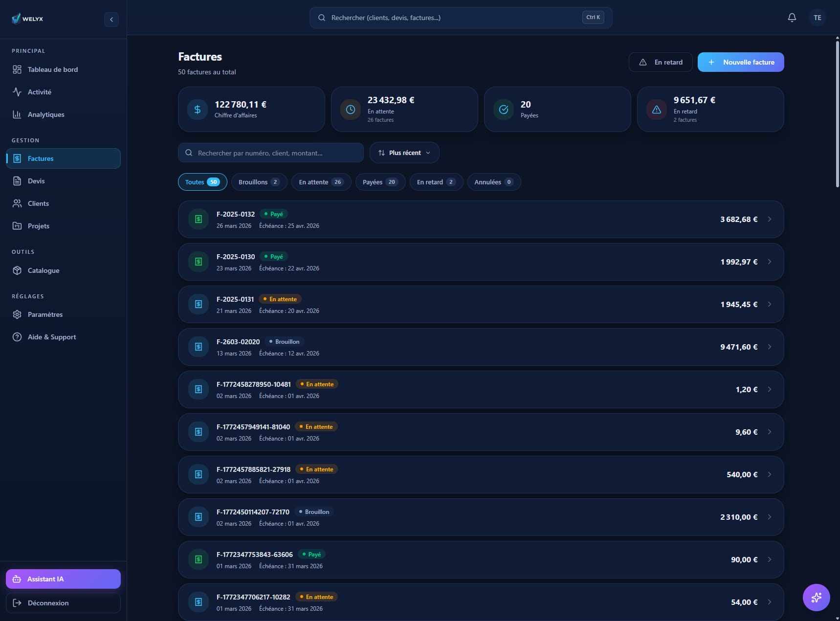Click the invoice icon for F-2603-02020
This screenshot has height=621, width=840.
coord(199,347)
